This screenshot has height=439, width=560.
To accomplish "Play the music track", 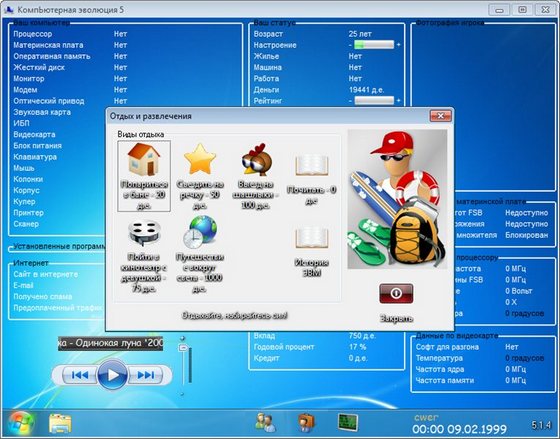I will pyautogui.click(x=113, y=375).
